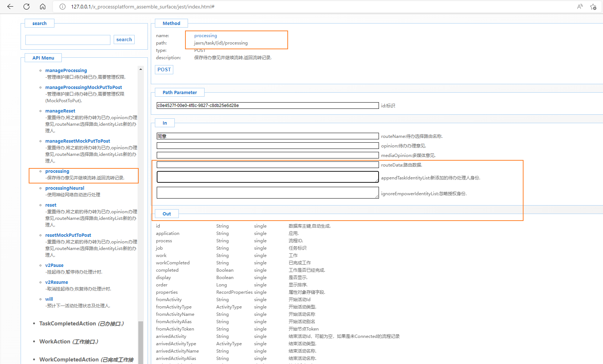Image resolution: width=603 pixels, height=364 pixels.
Task: Click the read aloud icon
Action: pyautogui.click(x=580, y=7)
